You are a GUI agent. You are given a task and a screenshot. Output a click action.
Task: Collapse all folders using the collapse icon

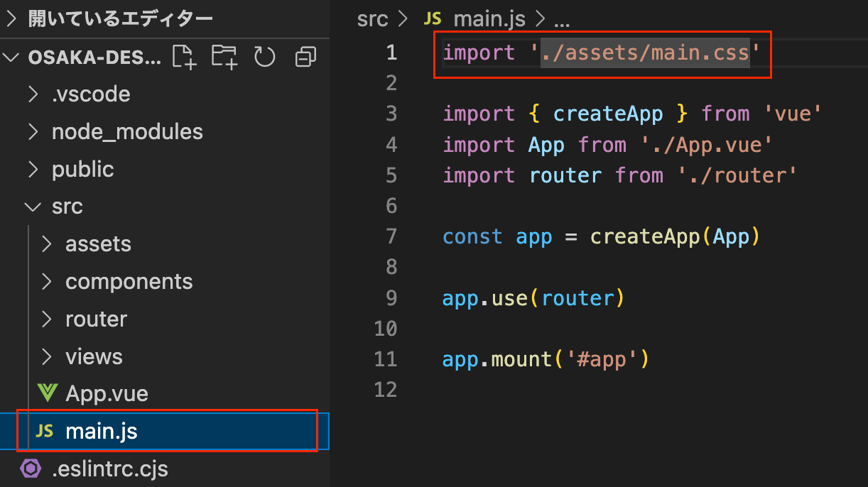305,57
